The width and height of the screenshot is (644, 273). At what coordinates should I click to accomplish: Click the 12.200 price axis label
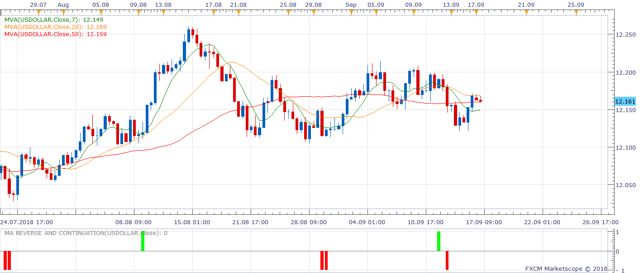[x=625, y=72]
